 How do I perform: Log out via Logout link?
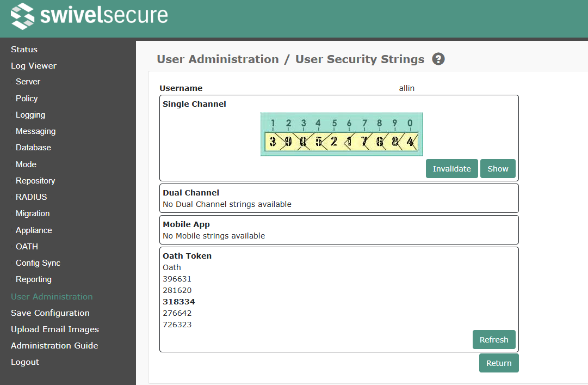click(25, 362)
